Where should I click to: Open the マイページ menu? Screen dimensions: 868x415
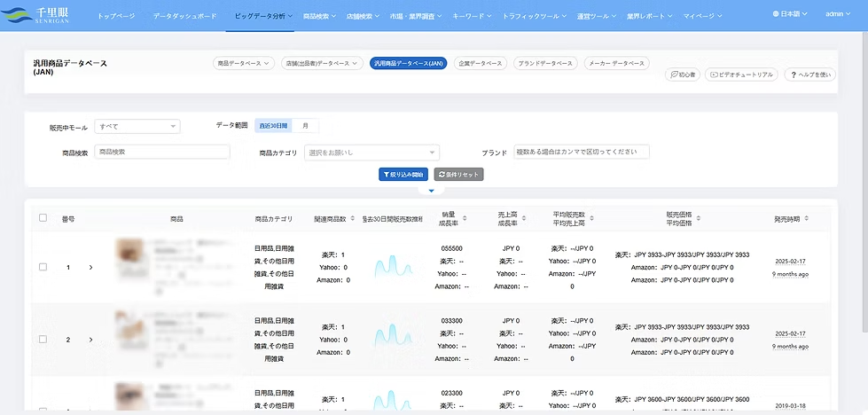pos(702,16)
